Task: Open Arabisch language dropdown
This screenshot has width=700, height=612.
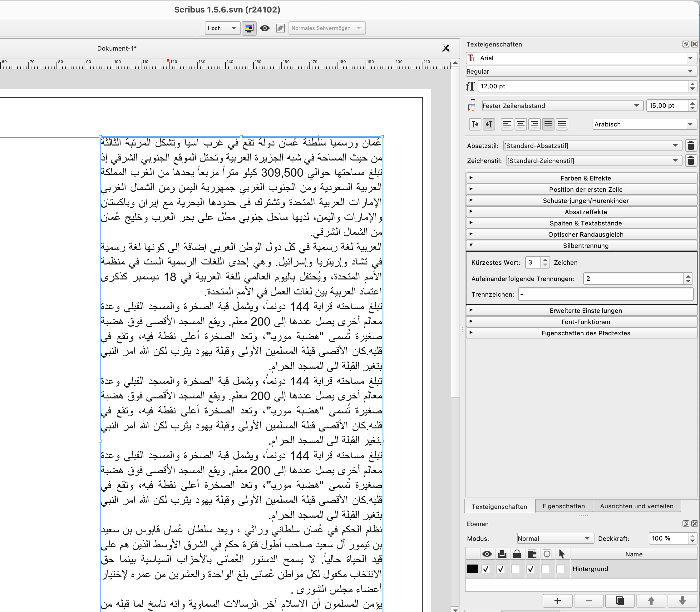Action: (x=644, y=124)
